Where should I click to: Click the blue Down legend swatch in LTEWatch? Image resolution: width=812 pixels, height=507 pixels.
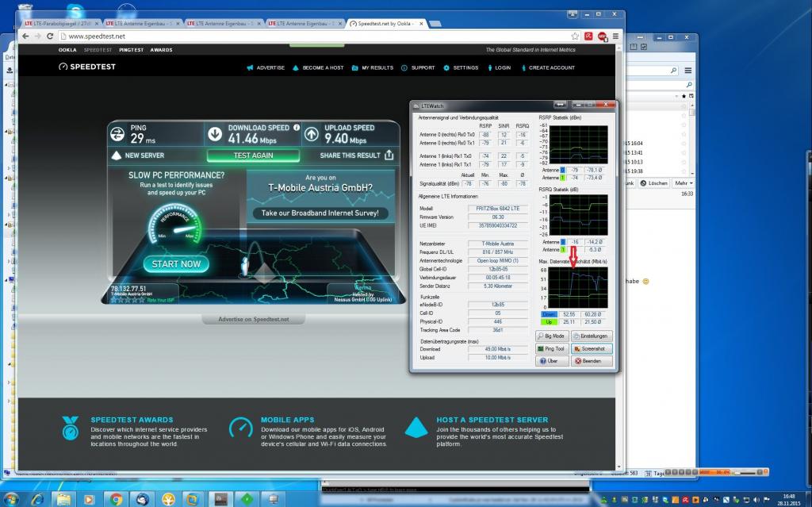click(x=549, y=315)
